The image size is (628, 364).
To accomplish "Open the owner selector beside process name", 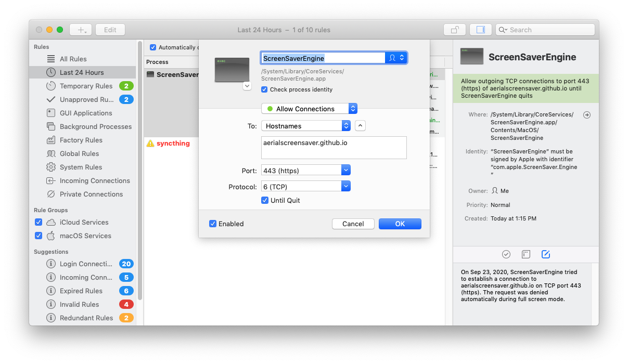I will (396, 58).
